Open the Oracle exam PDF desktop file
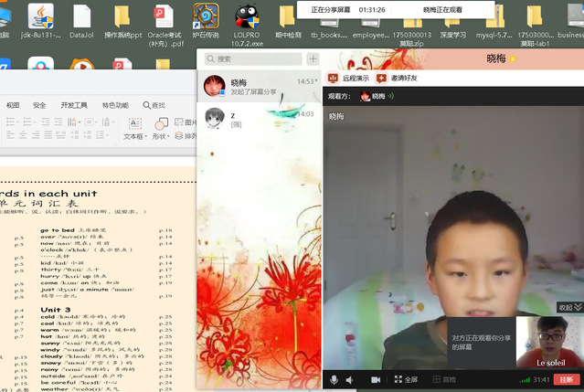Image resolution: width=584 pixels, height=392 pixels. (165, 25)
